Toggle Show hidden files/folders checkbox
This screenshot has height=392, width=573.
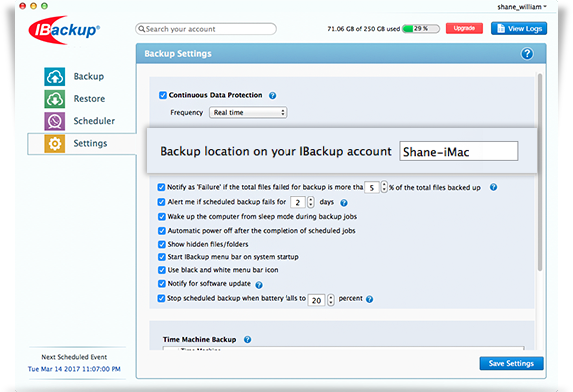coord(161,244)
